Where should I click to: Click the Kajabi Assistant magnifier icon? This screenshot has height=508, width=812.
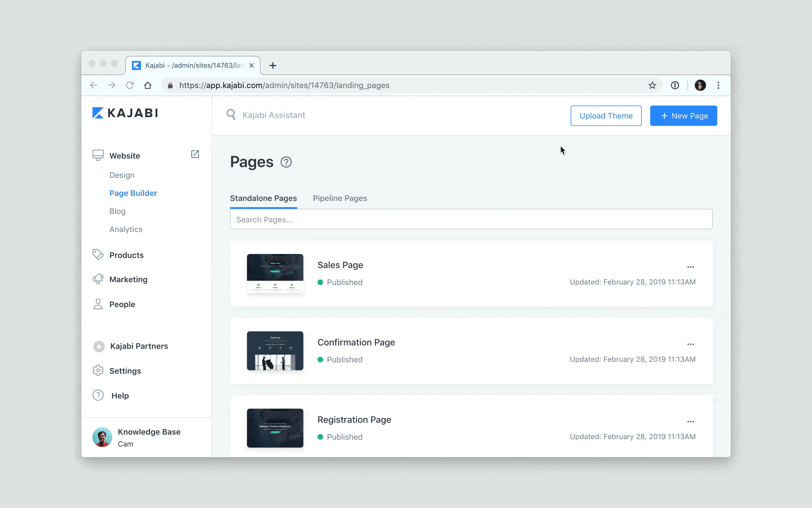pyautogui.click(x=231, y=115)
